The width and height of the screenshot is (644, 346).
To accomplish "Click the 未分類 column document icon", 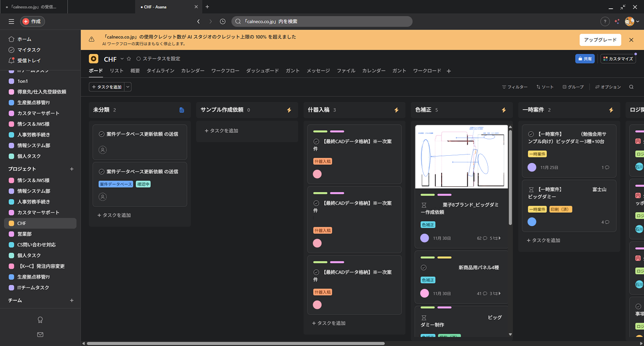I will (x=182, y=110).
